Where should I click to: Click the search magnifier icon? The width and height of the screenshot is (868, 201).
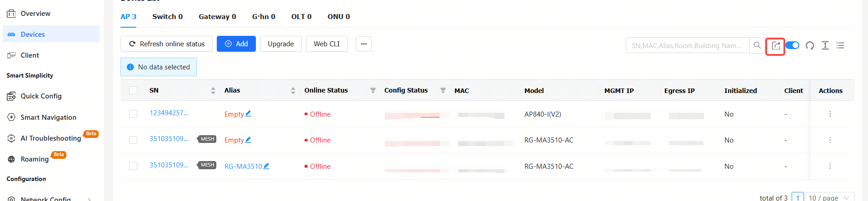(x=757, y=45)
